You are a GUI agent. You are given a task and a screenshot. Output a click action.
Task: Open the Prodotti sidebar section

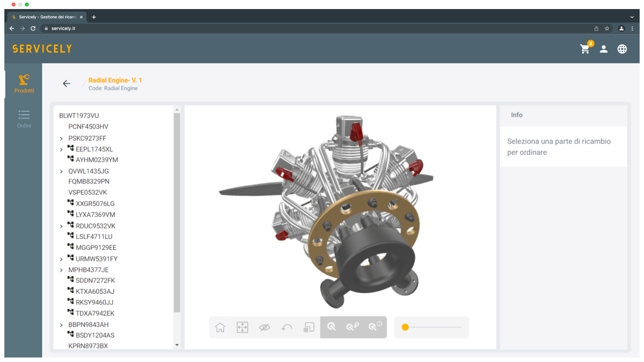[x=24, y=84]
